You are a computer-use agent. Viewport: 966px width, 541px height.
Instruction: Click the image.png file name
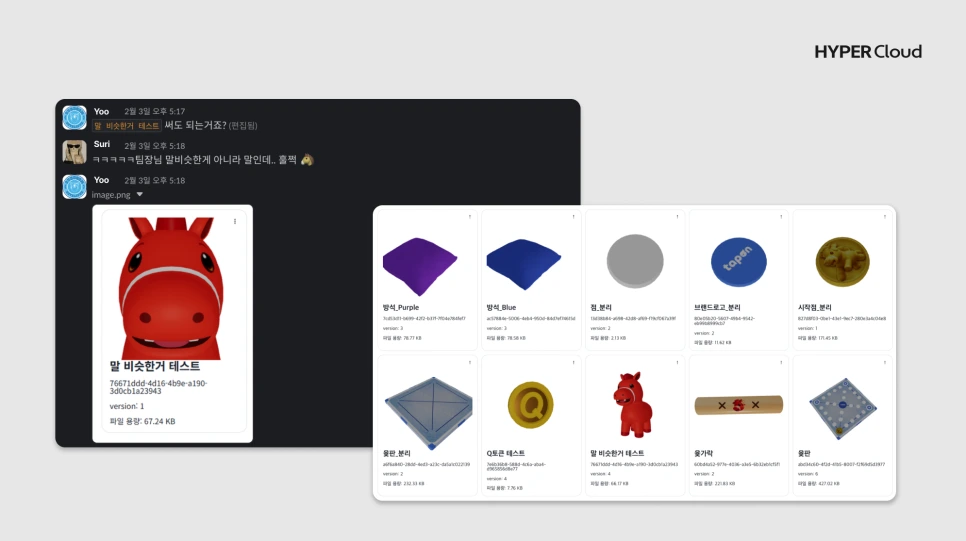[111, 195]
